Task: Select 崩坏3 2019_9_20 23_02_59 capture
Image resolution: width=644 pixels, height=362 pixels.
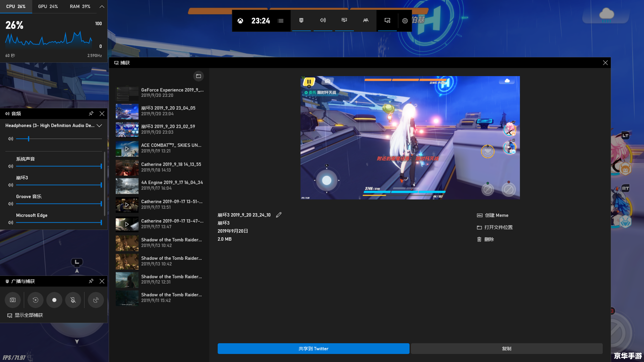Action: 160,130
